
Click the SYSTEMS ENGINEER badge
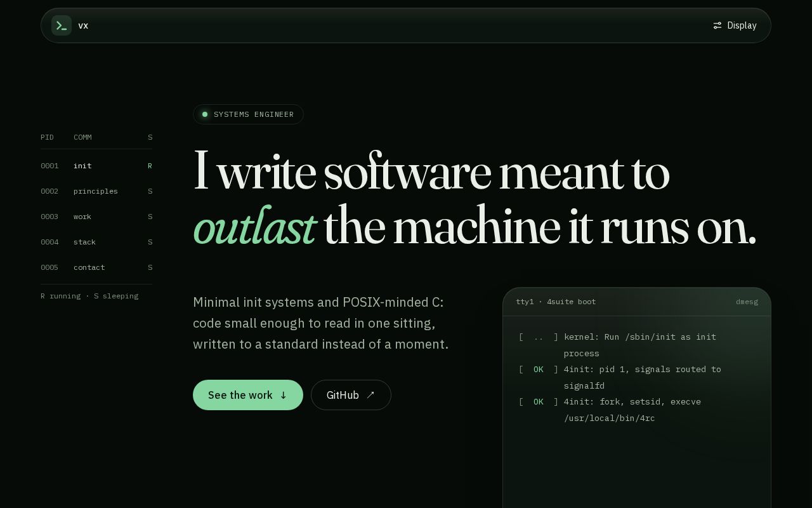click(x=248, y=114)
